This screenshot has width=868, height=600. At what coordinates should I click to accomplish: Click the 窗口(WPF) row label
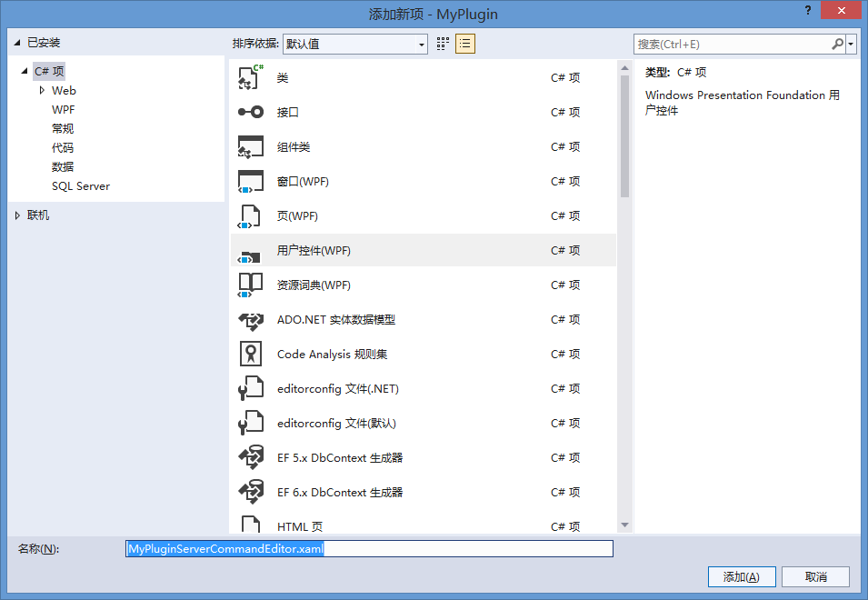[303, 181]
